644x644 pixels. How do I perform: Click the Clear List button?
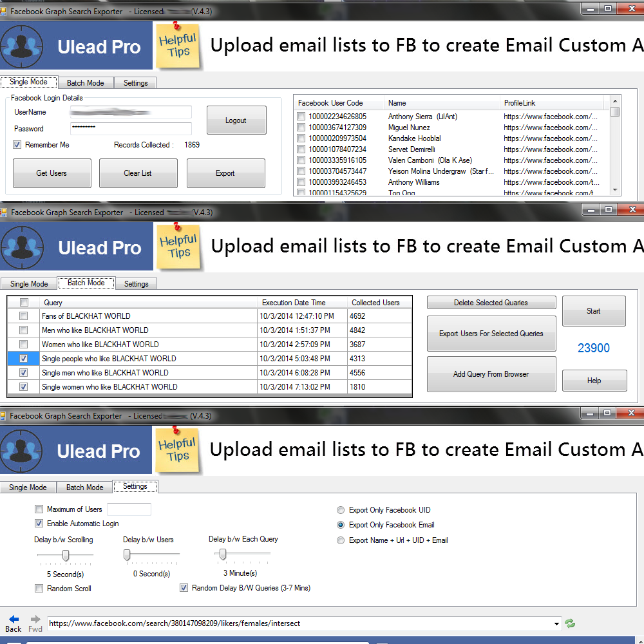point(138,173)
